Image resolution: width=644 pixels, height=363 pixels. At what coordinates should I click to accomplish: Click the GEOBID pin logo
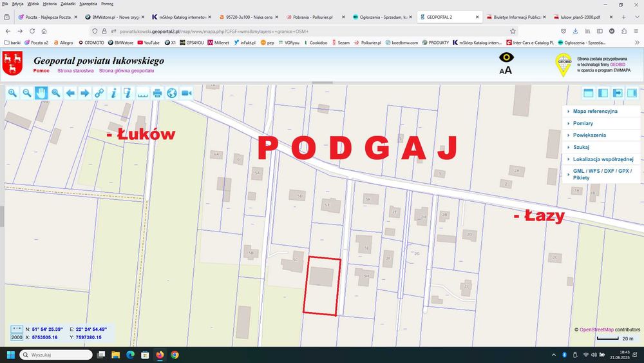[563, 64]
